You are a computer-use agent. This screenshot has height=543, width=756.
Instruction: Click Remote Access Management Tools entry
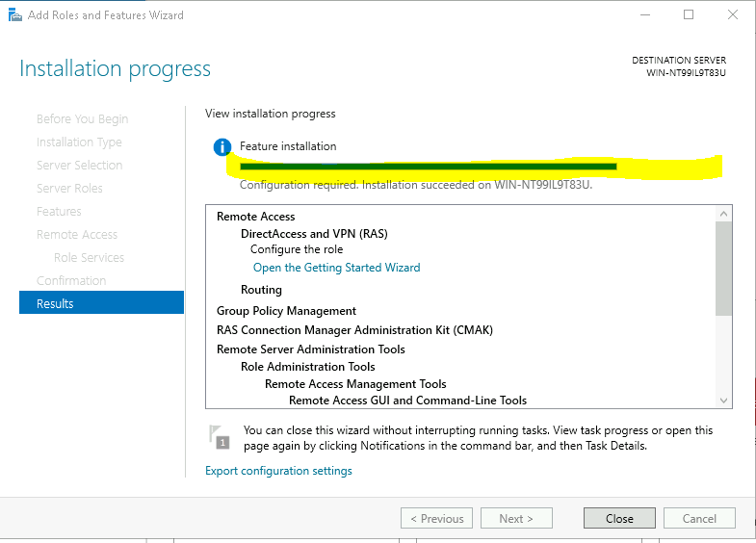355,384
